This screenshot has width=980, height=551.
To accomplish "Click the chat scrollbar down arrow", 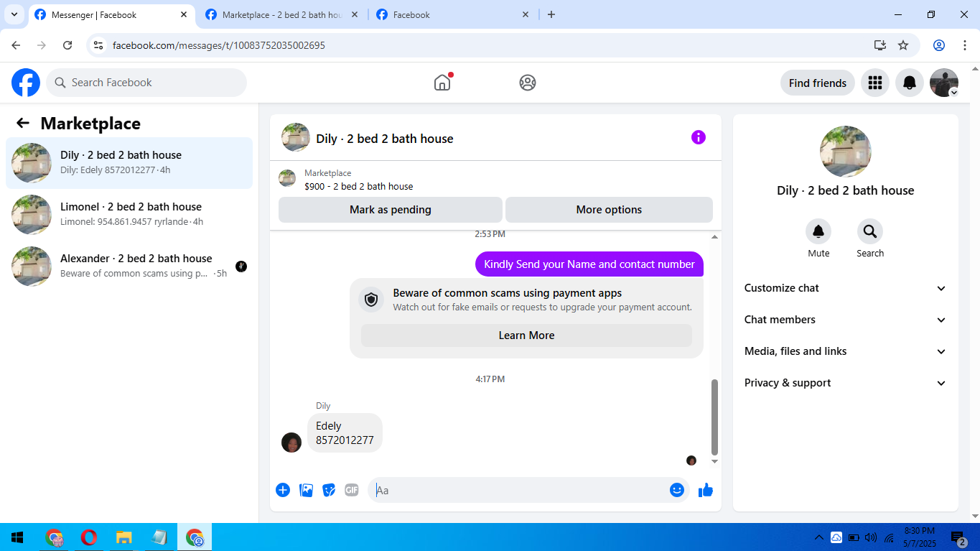I will point(714,461).
